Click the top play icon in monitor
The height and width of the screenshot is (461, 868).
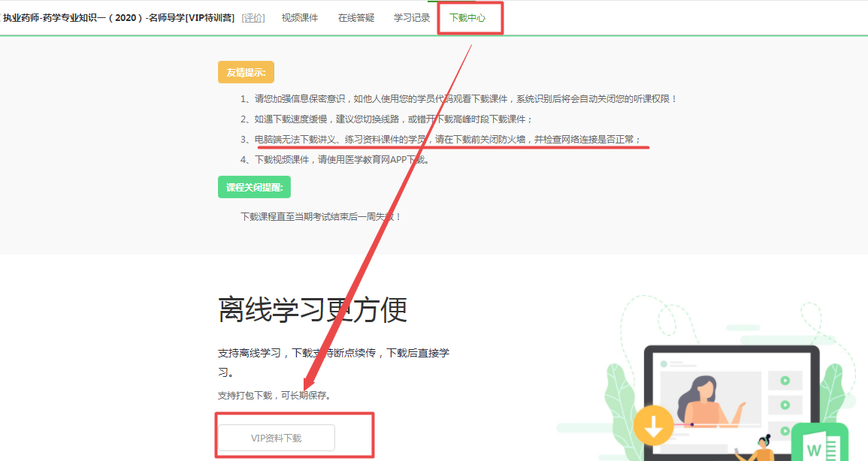[x=785, y=381]
